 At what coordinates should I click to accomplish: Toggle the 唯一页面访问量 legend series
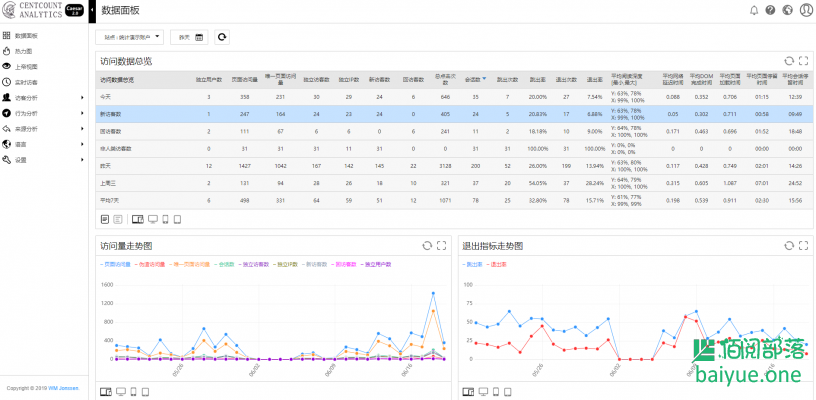[x=190, y=264]
